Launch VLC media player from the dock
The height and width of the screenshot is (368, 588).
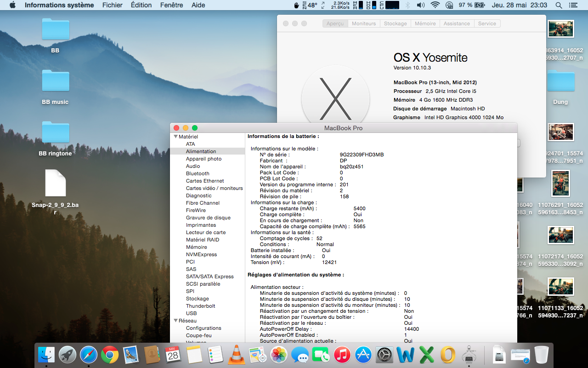237,355
